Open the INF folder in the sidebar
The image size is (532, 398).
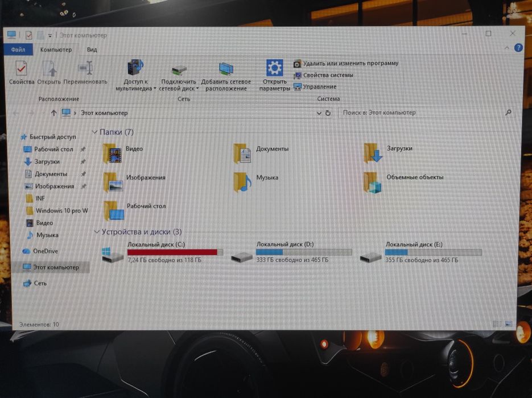coord(40,198)
